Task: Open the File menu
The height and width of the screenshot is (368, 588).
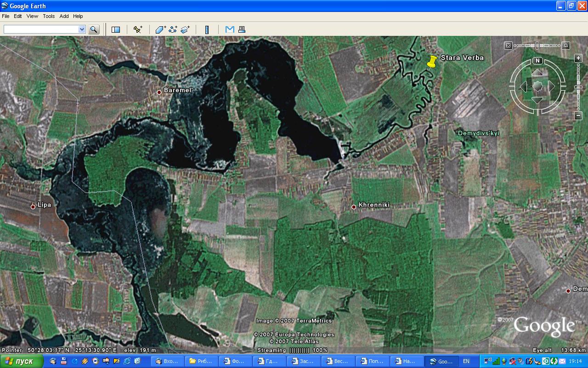Action: pos(6,16)
